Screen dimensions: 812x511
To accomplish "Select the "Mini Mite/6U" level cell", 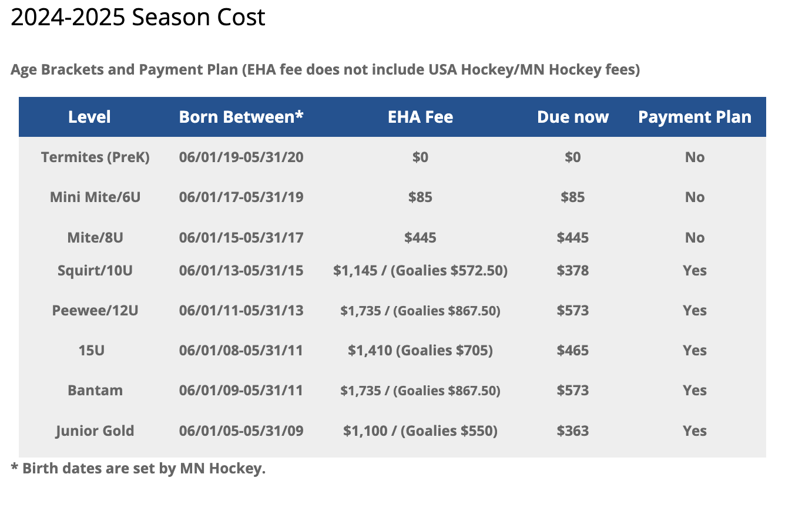I will (95, 197).
